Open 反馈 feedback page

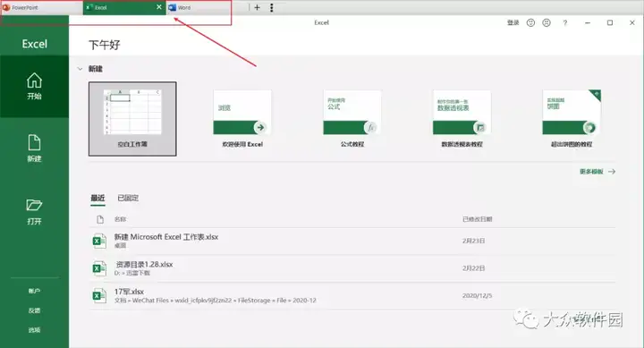[35, 310]
